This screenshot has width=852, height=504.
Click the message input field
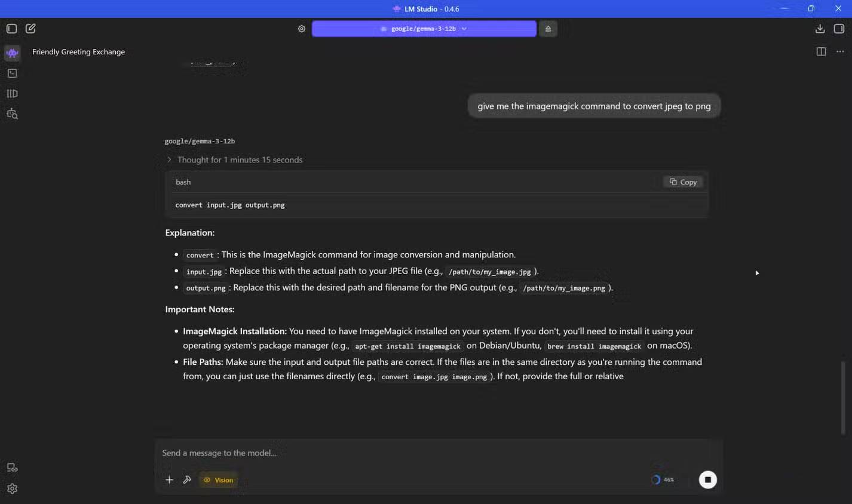click(439, 453)
